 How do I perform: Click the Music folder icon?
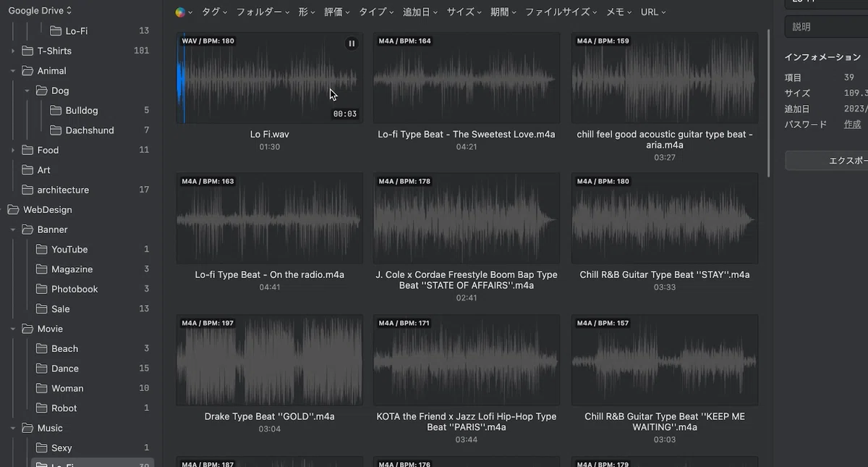[x=27, y=428]
